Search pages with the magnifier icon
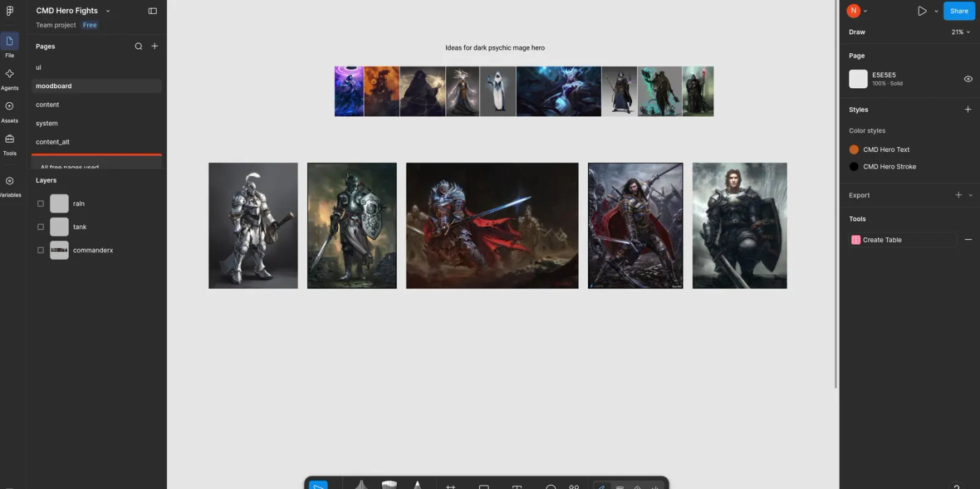 pos(139,46)
